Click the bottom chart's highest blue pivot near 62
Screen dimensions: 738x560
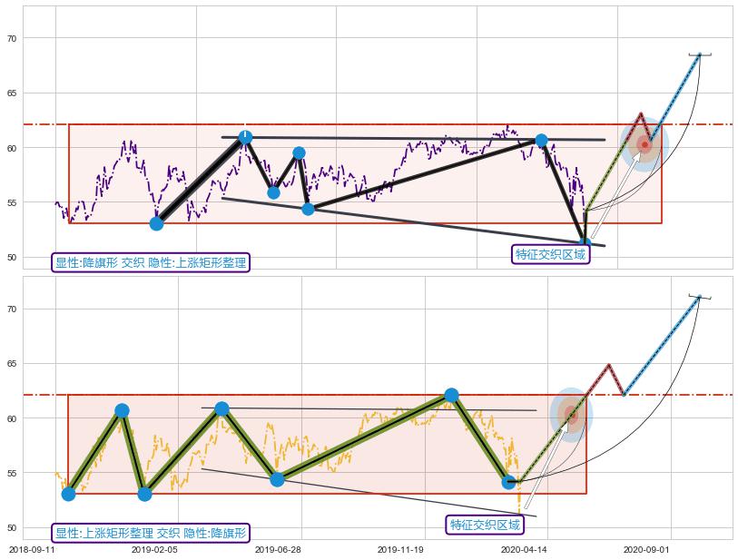(x=451, y=395)
